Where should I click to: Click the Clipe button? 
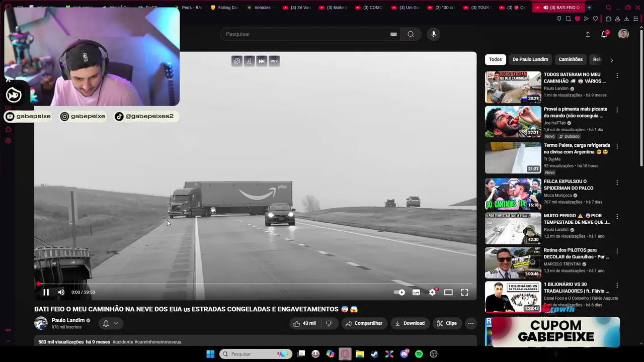[x=447, y=323]
